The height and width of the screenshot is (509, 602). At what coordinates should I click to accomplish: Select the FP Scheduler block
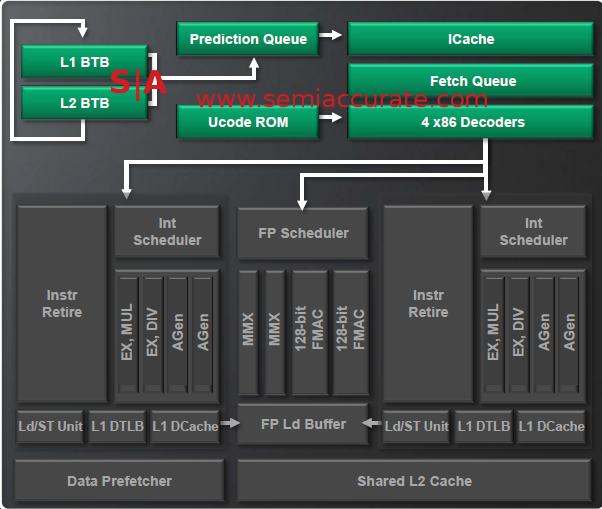[x=303, y=233]
